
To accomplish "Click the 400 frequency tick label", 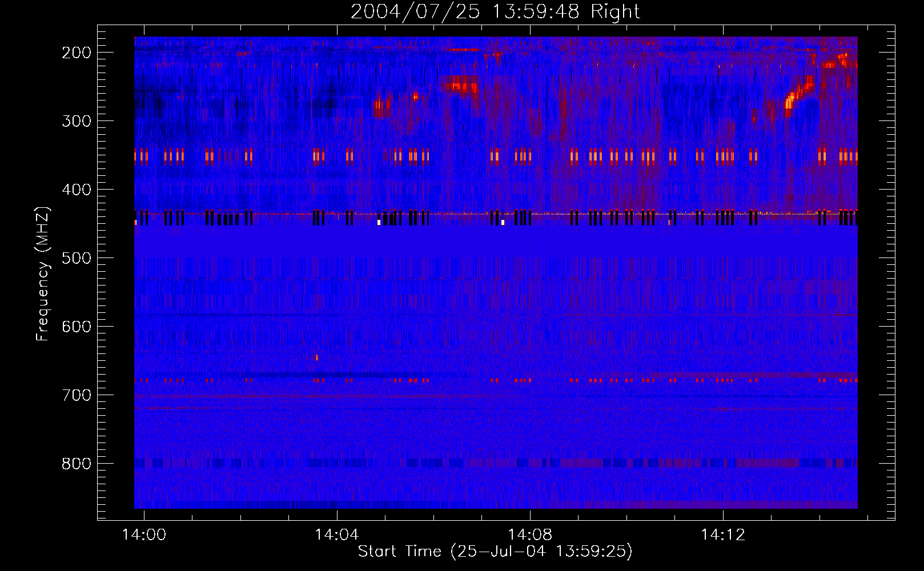I will [x=77, y=190].
